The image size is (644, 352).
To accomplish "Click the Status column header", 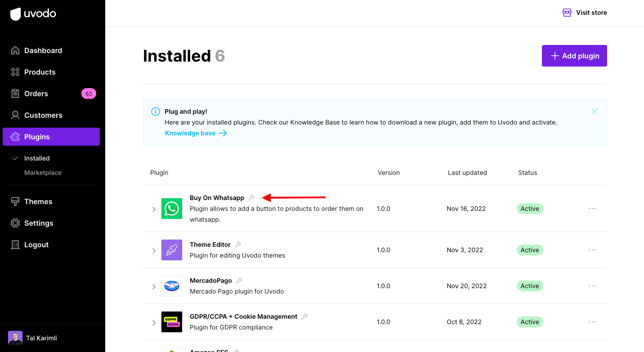I will click(x=528, y=173).
